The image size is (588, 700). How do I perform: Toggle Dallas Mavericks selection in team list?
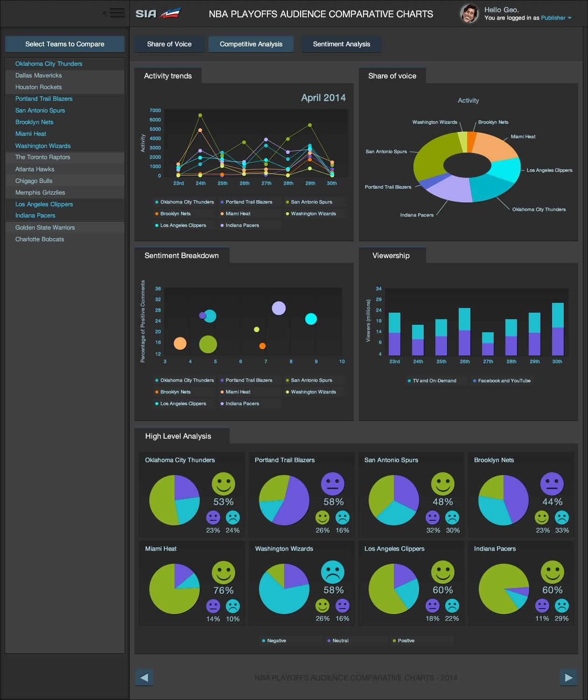click(x=38, y=76)
